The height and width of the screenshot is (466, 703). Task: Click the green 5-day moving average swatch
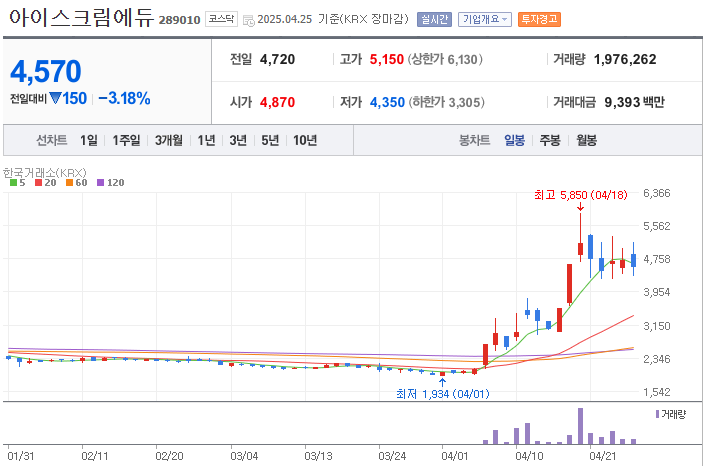(x=13, y=183)
